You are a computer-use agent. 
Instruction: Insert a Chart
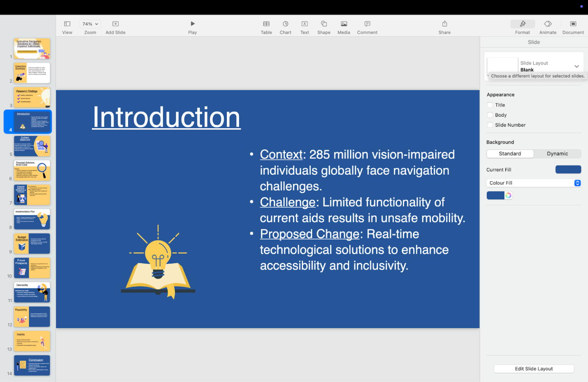[285, 27]
